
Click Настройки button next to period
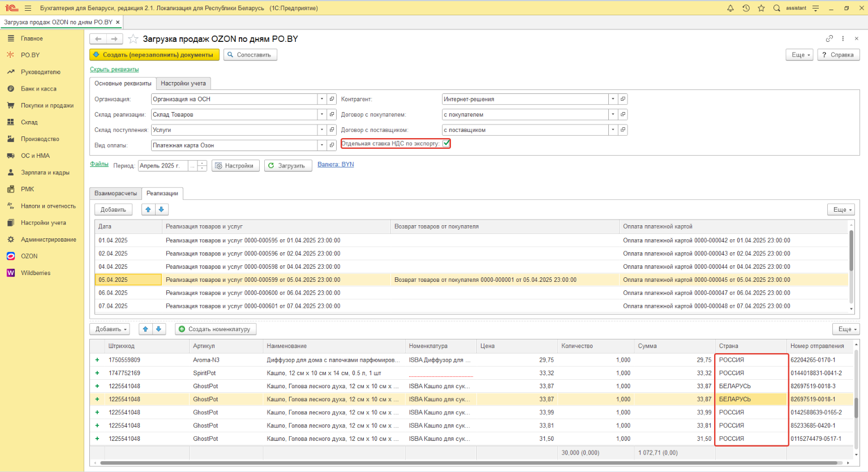[x=236, y=166]
